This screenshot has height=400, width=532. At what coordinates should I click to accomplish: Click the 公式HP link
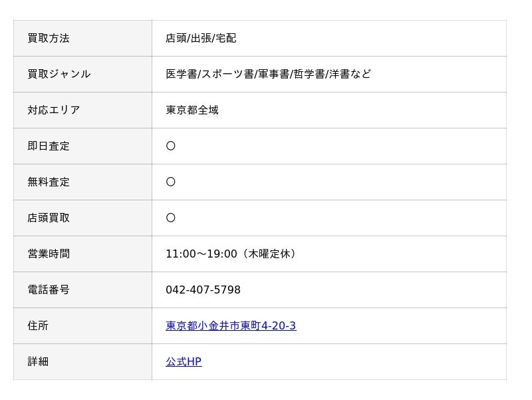(184, 362)
